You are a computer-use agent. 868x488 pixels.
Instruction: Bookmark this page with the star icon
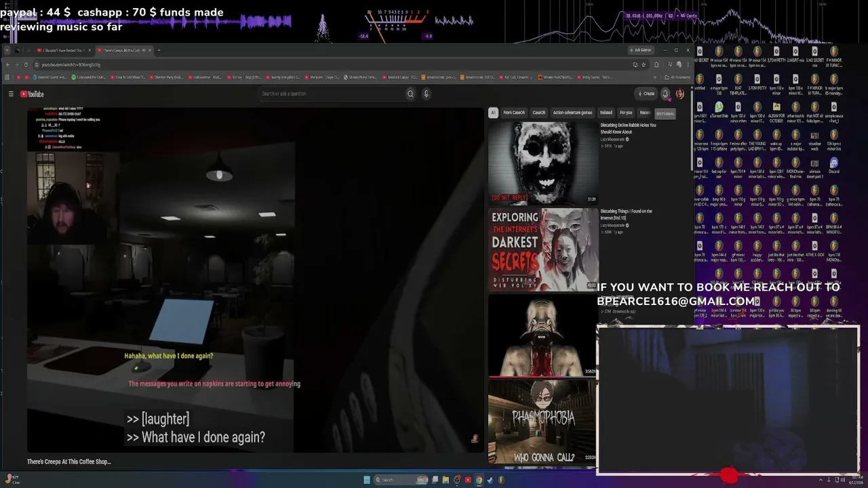[x=644, y=64]
